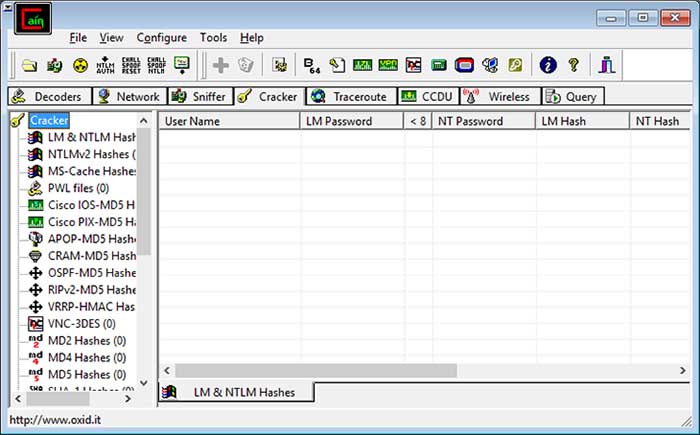
Task: Select Cisco IOS-MD5 Hashes tree item
Action: pos(92,205)
